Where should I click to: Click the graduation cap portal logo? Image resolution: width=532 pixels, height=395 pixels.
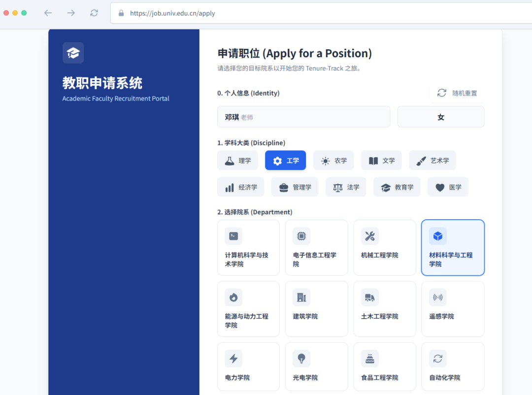(73, 53)
